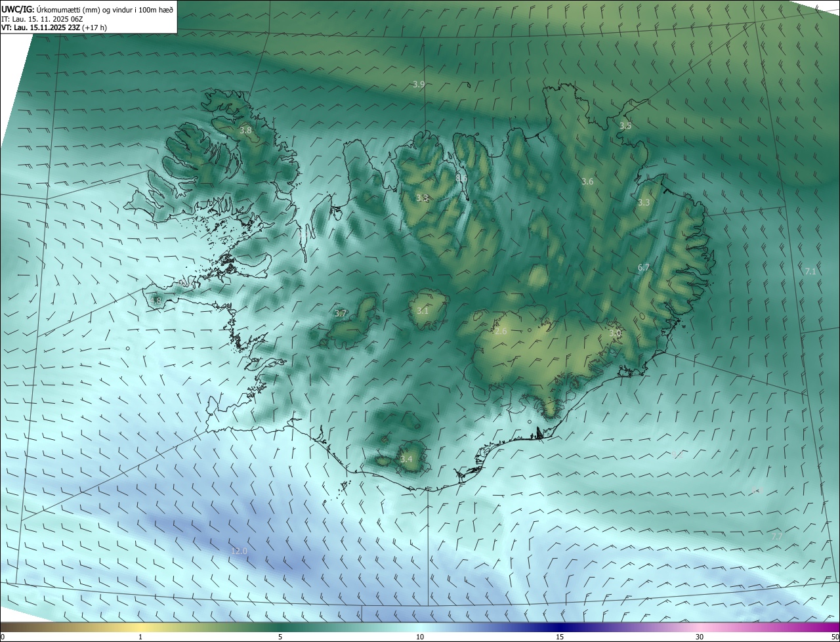840x642 pixels.
Task: Click the 7.7 value label southeast offshore
Action: [777, 536]
